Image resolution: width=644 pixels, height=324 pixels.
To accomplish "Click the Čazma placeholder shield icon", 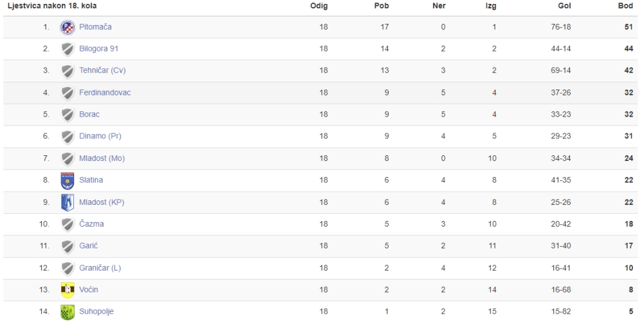I will [x=68, y=224].
